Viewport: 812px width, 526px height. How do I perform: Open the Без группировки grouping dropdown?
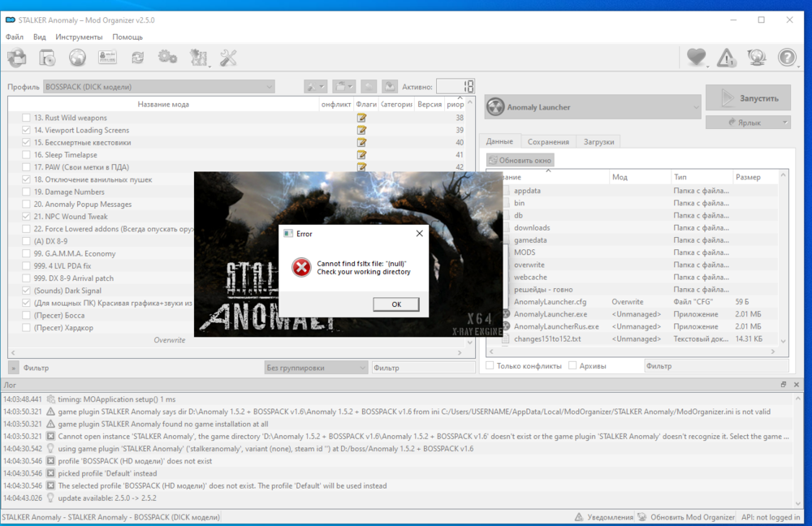pyautogui.click(x=316, y=368)
